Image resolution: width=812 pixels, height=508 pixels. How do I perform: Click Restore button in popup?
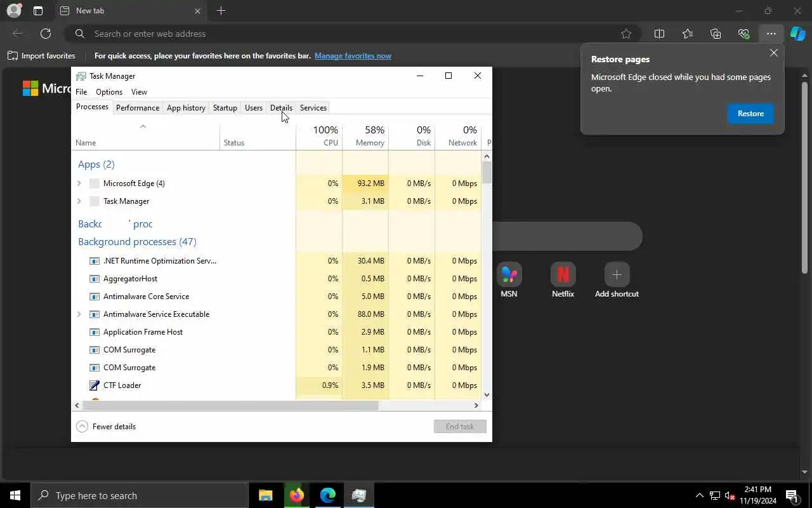pos(750,114)
